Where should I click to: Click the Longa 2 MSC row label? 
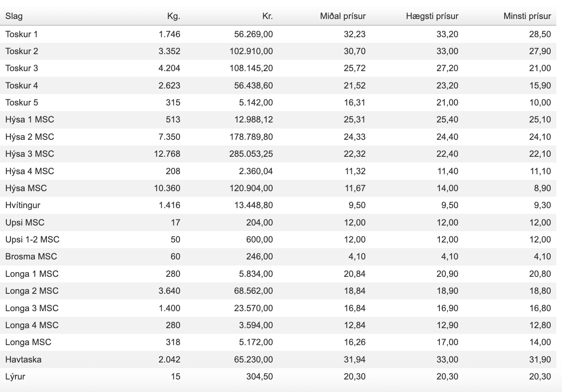[32, 291]
